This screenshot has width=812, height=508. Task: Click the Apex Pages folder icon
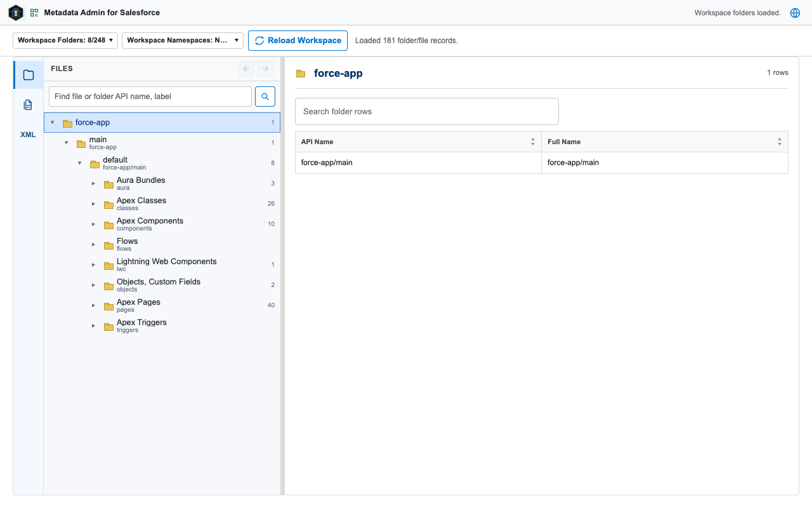point(108,306)
